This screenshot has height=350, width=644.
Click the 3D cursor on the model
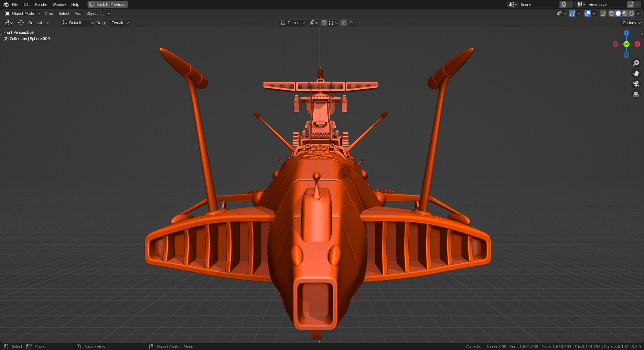coord(320,122)
